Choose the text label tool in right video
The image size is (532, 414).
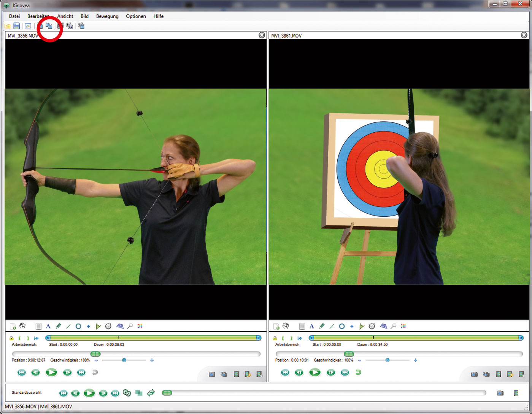point(311,326)
